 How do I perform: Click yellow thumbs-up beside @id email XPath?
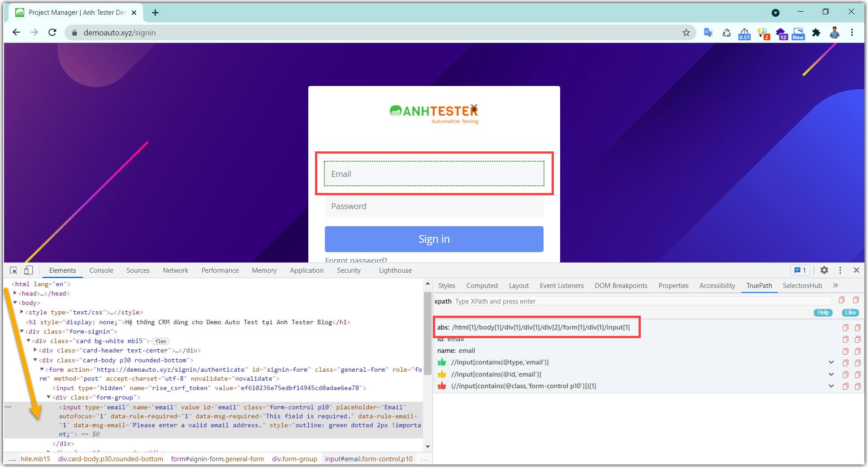tap(442, 374)
